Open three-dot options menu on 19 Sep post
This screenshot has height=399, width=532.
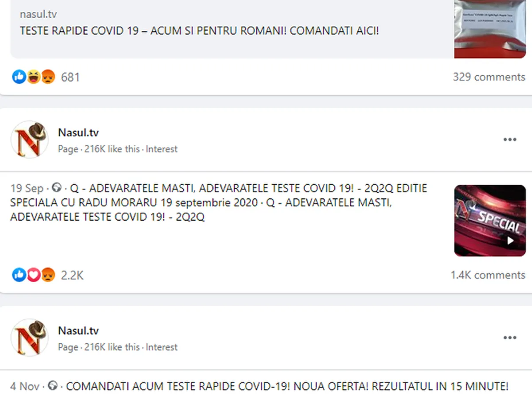click(x=510, y=140)
